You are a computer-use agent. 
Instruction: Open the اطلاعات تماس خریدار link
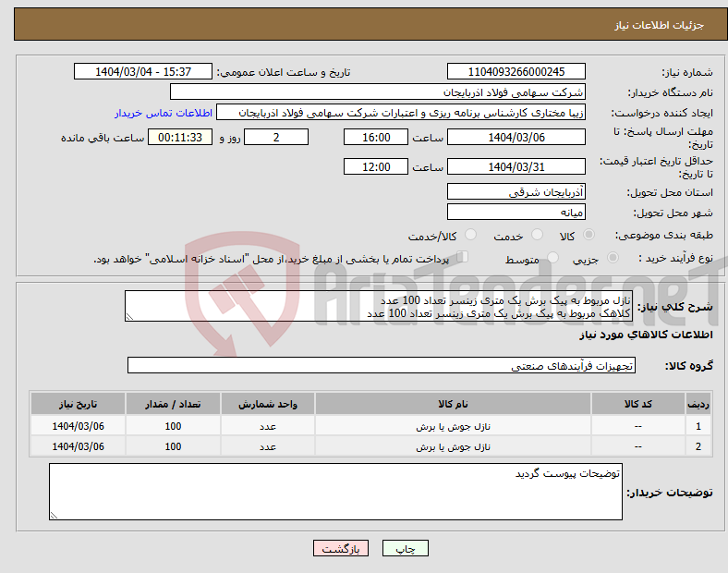click(164, 113)
